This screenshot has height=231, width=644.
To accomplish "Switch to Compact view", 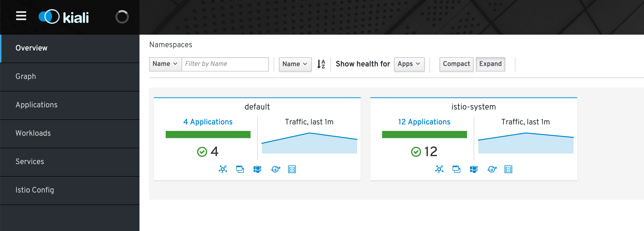I will click(x=456, y=64).
